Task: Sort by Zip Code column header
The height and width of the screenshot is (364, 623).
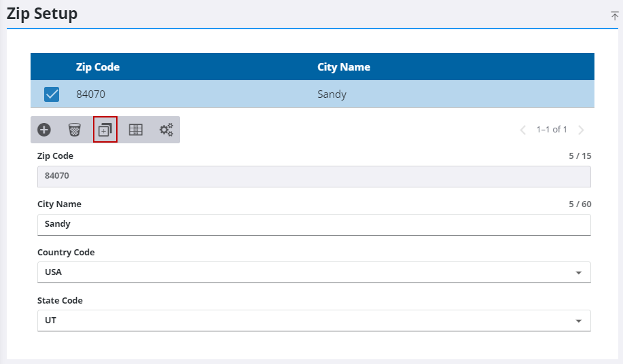Action: click(x=98, y=67)
